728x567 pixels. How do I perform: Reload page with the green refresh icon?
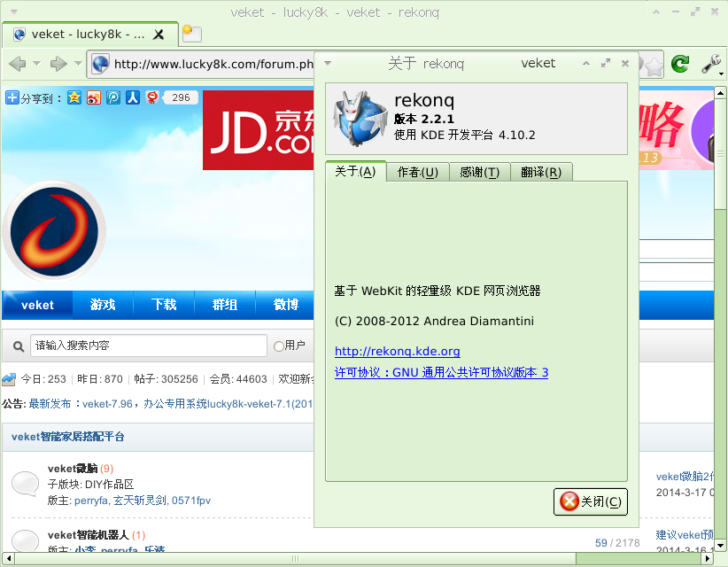point(680,64)
